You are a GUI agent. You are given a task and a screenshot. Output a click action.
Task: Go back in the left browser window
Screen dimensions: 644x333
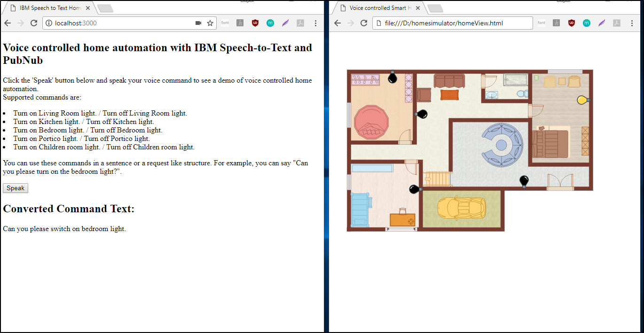click(x=8, y=23)
